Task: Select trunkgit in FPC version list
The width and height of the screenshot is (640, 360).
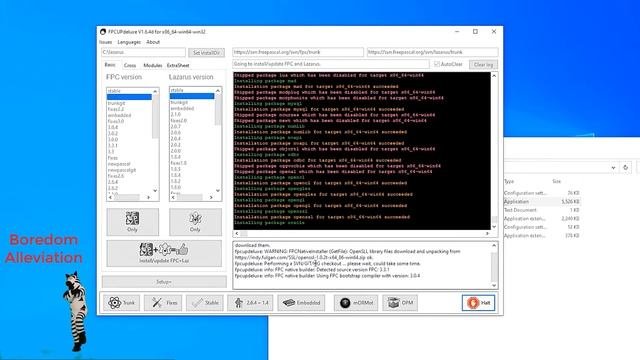Action: pyautogui.click(x=117, y=103)
